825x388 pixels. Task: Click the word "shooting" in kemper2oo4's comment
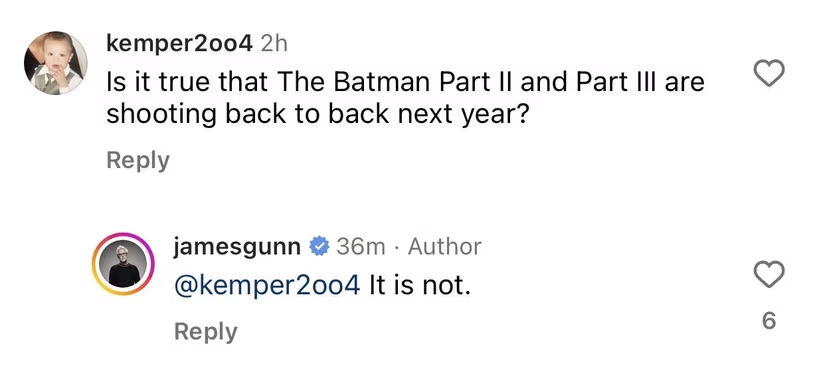[x=162, y=115]
